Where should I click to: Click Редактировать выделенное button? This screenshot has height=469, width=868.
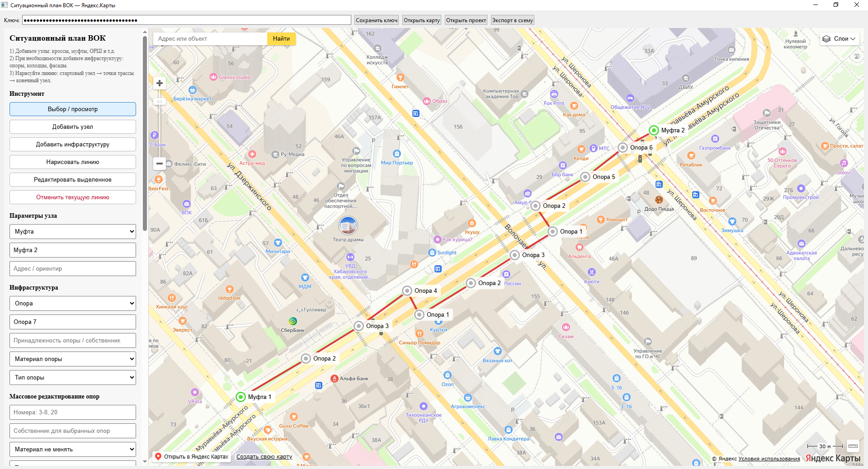72,180
